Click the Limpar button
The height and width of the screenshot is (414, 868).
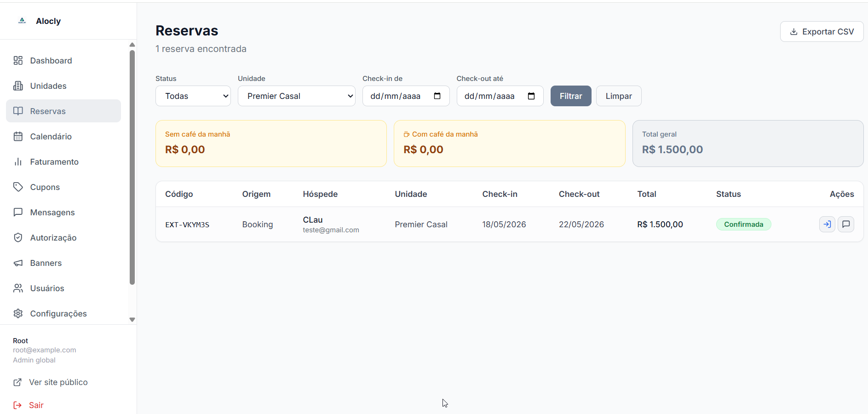(619, 96)
